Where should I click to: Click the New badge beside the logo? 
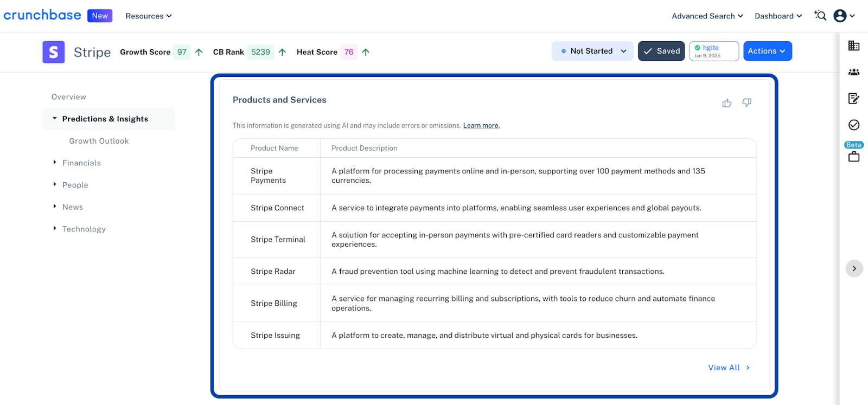tap(100, 16)
